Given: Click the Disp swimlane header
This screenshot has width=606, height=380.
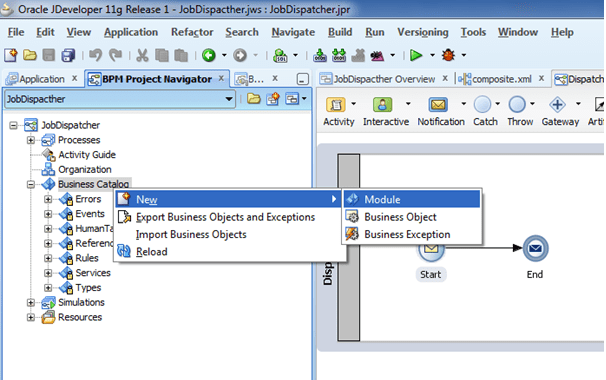Looking at the screenshot, I should tap(327, 247).
